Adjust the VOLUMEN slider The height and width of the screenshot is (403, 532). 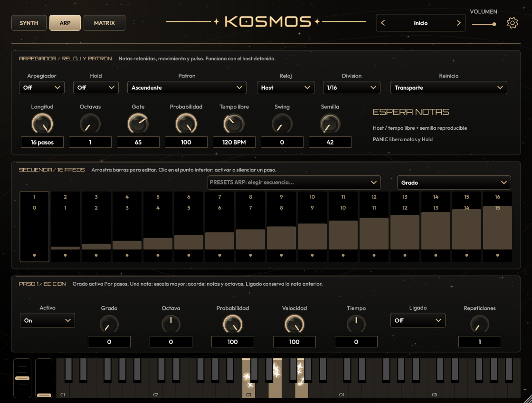[484, 24]
